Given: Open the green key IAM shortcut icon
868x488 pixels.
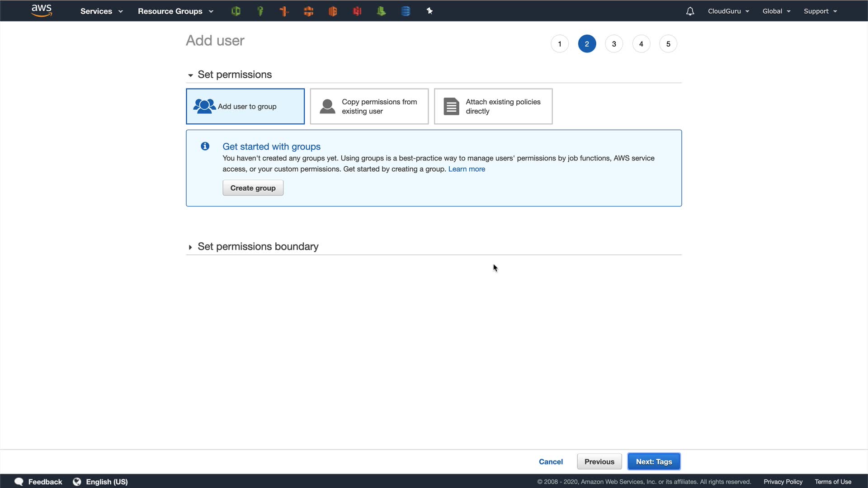Looking at the screenshot, I should 260,11.
